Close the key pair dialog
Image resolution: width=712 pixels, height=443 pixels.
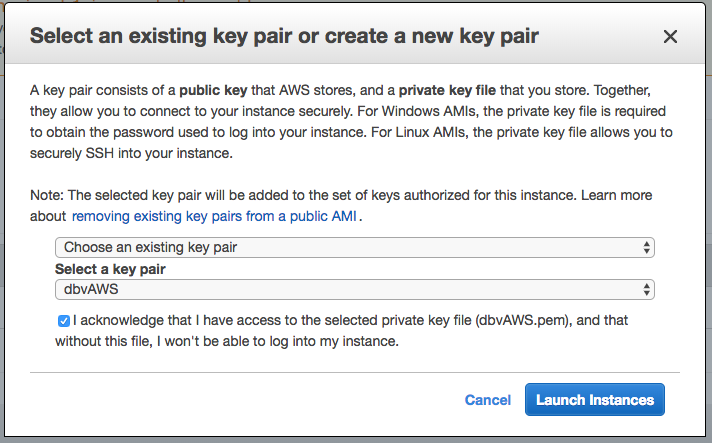pyautogui.click(x=670, y=36)
